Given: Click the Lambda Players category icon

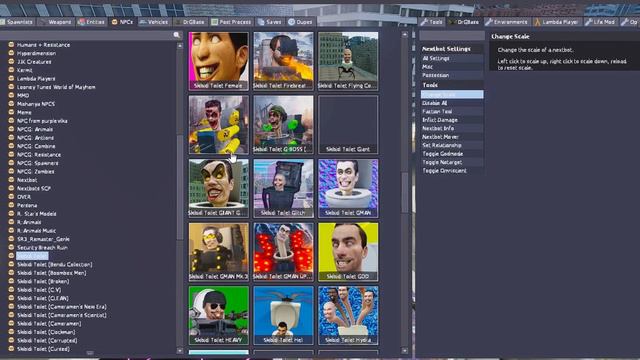Looking at the screenshot, I should (x=11, y=78).
